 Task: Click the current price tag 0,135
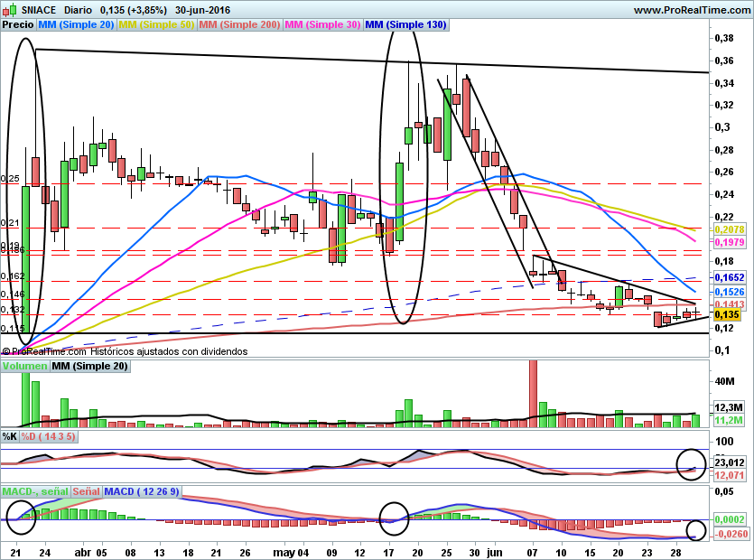point(727,315)
